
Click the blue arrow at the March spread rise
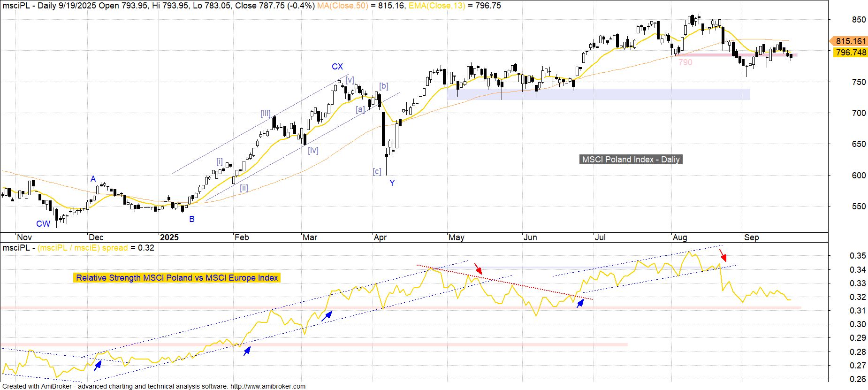327,316
